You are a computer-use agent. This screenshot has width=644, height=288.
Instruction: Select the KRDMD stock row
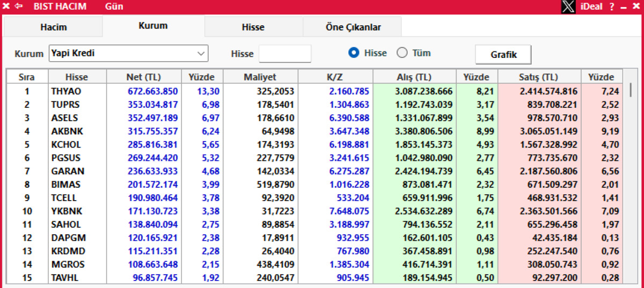(x=314, y=251)
